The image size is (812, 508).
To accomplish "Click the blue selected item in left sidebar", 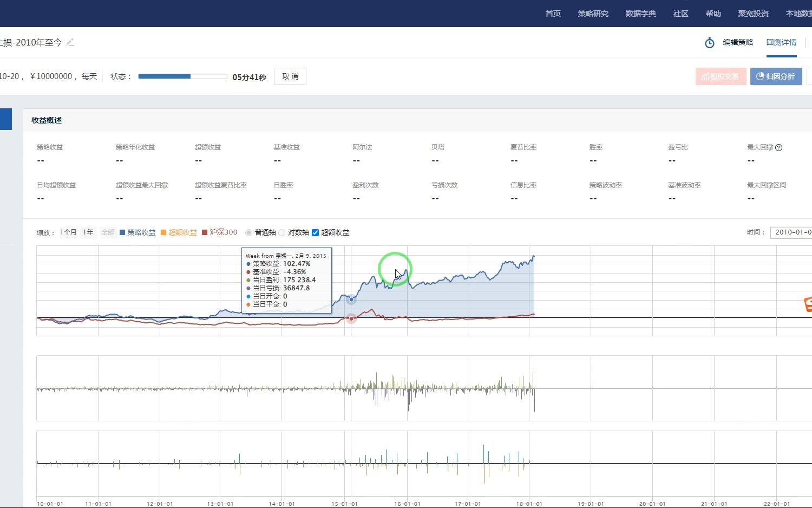I will click(6, 119).
